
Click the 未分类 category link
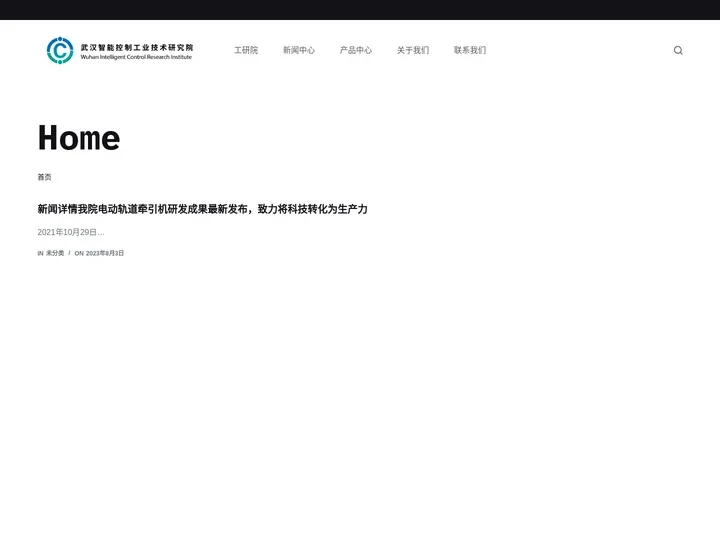tap(55, 253)
